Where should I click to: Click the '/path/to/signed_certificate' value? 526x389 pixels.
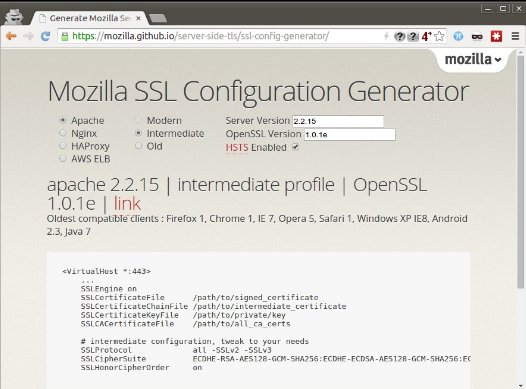256,297
